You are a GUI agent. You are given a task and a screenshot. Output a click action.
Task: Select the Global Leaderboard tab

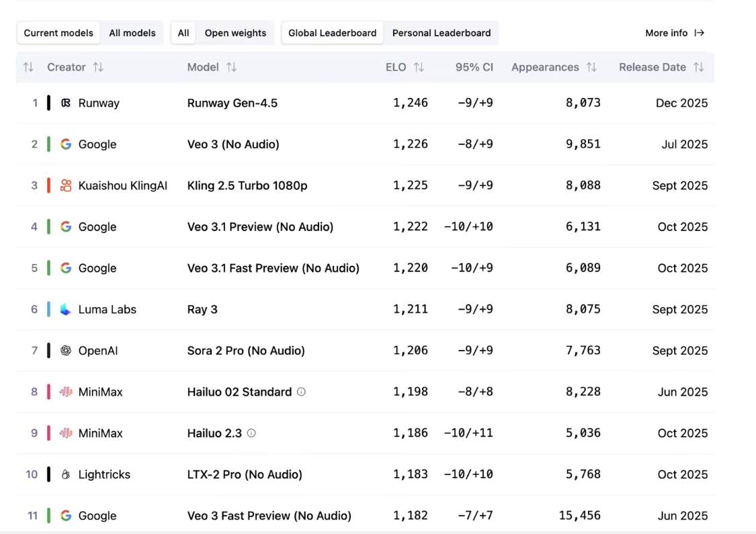(332, 33)
